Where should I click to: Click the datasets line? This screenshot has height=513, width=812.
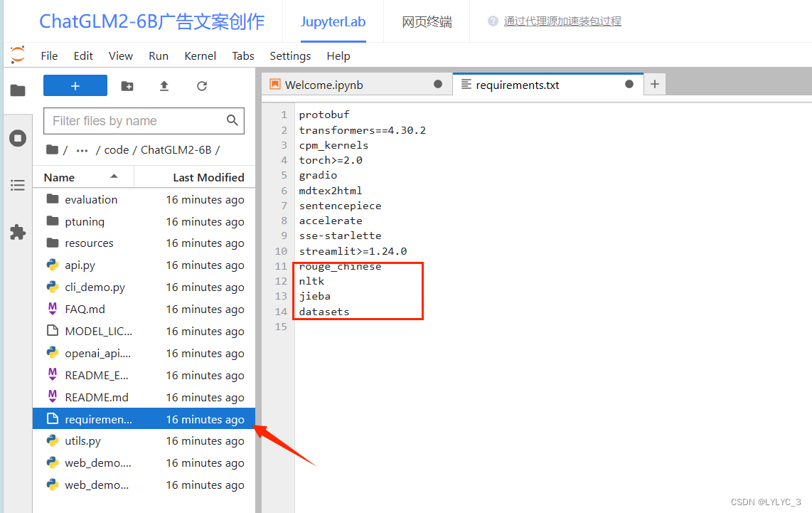(324, 312)
